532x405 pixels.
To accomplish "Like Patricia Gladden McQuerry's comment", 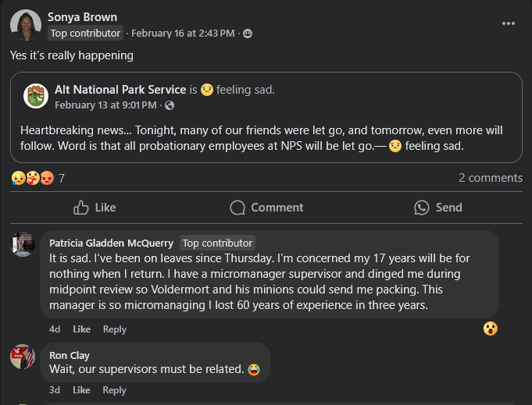I will coord(81,329).
